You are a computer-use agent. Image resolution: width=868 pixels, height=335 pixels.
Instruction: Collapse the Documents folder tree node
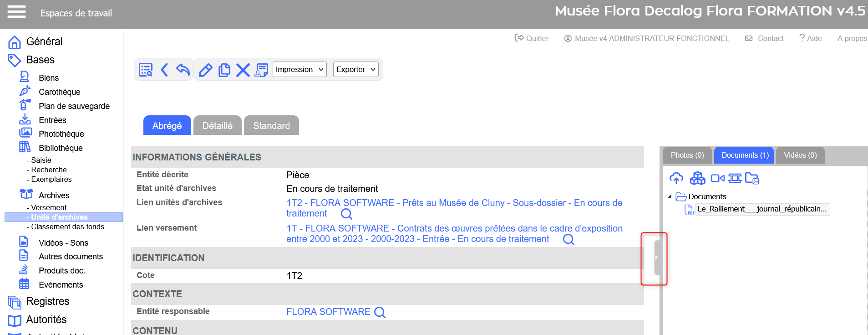coord(670,197)
